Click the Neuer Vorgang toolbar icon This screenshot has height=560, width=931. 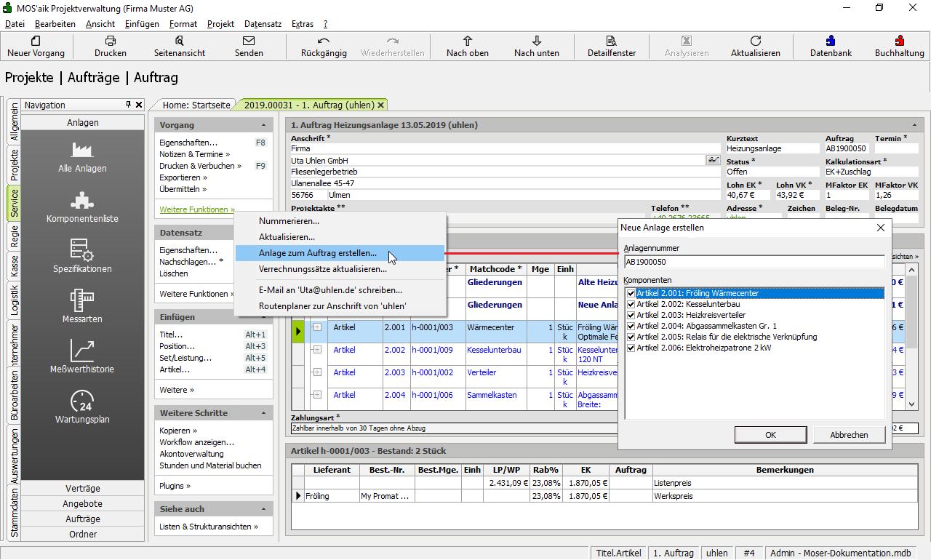(x=36, y=41)
